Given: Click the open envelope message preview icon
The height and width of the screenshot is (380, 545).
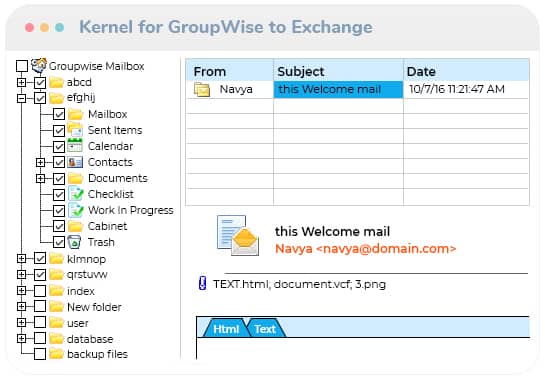Looking at the screenshot, I should coord(238,235).
